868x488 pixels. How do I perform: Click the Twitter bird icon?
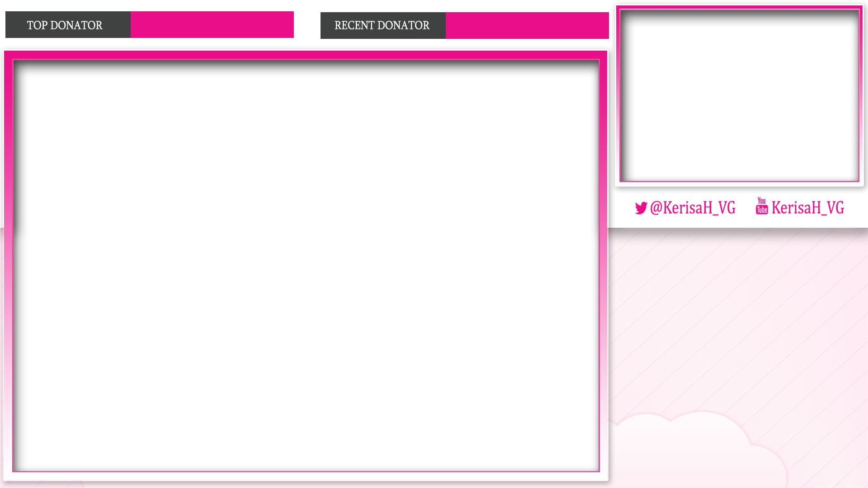point(641,208)
